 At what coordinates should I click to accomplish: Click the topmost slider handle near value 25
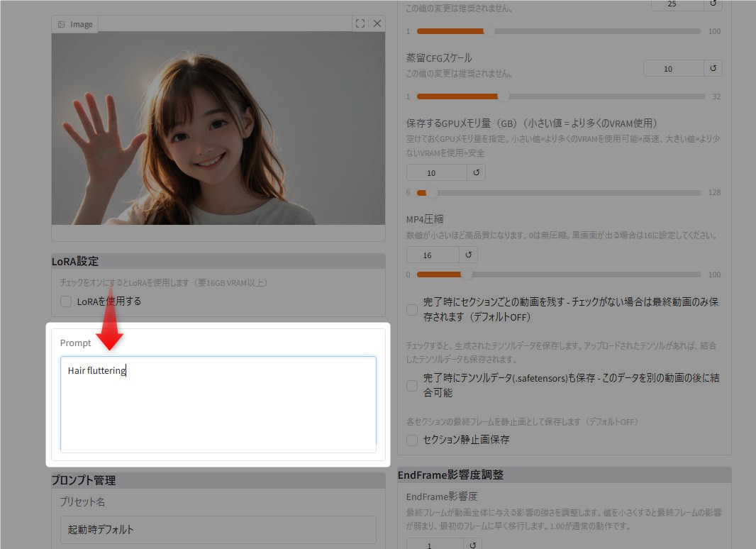[489, 31]
